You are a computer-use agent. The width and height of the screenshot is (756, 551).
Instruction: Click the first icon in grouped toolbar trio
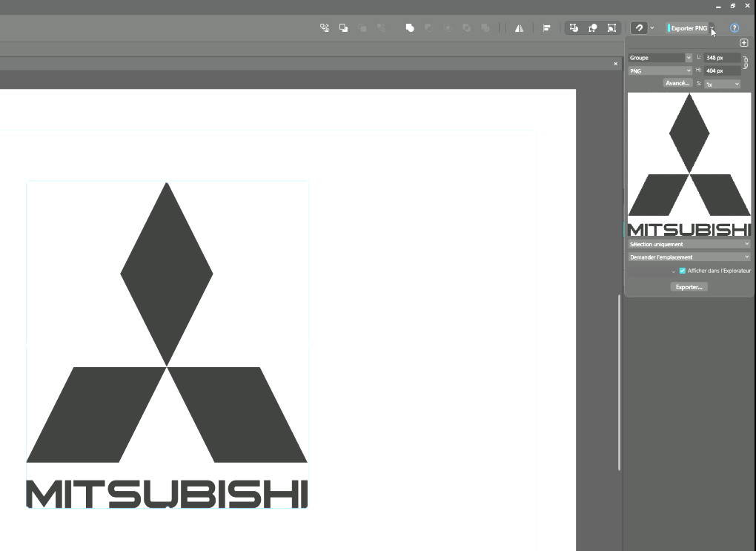pyautogui.click(x=574, y=28)
